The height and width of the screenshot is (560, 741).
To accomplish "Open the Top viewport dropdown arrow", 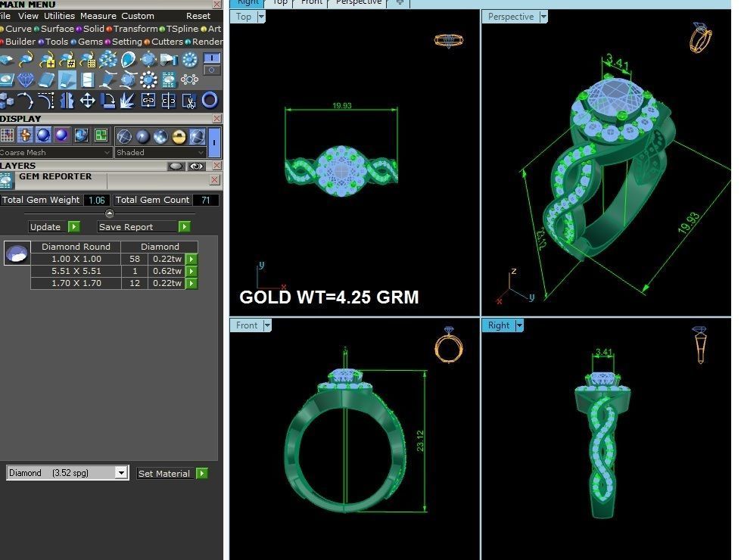I will [x=261, y=17].
